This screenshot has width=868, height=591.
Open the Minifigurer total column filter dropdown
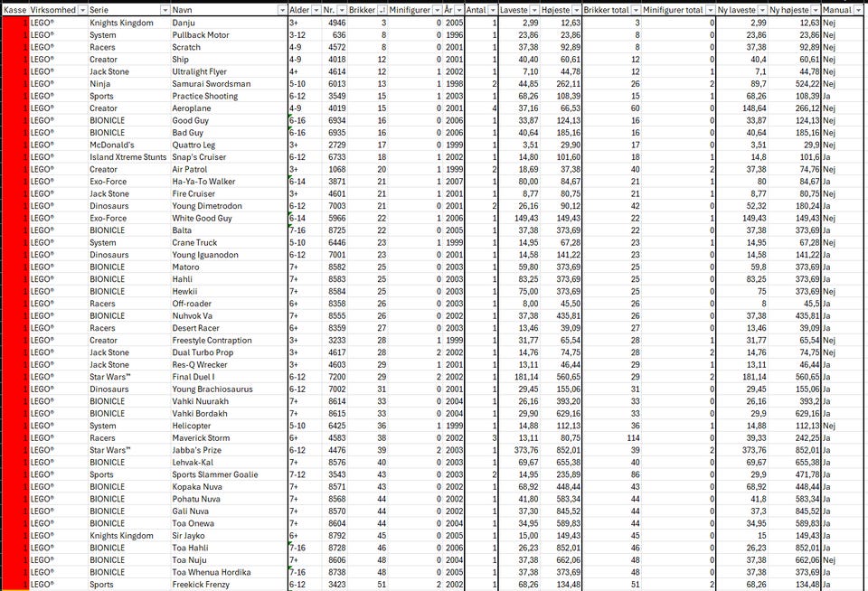pos(711,10)
